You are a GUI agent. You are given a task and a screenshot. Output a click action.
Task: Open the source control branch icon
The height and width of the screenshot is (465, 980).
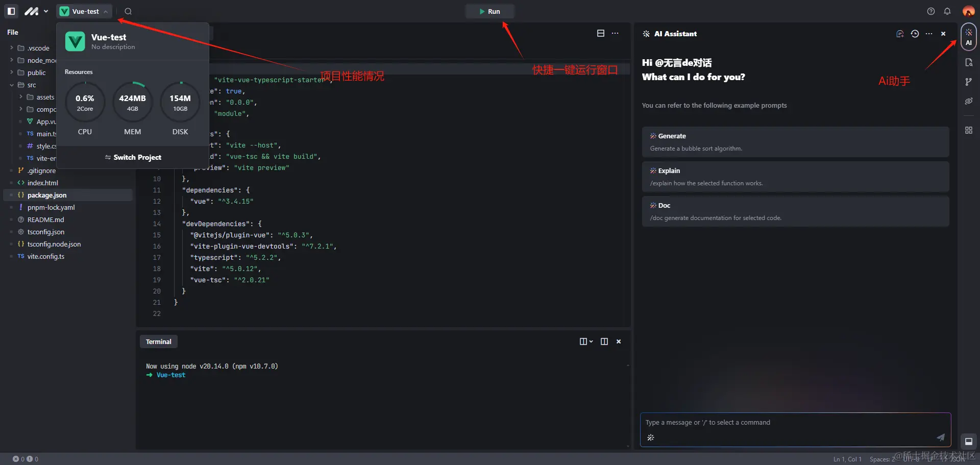tap(968, 82)
